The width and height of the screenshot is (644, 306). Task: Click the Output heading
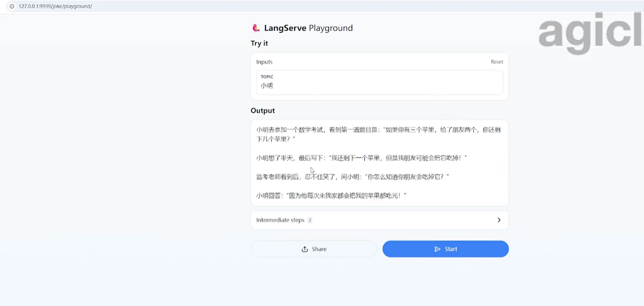click(x=263, y=111)
